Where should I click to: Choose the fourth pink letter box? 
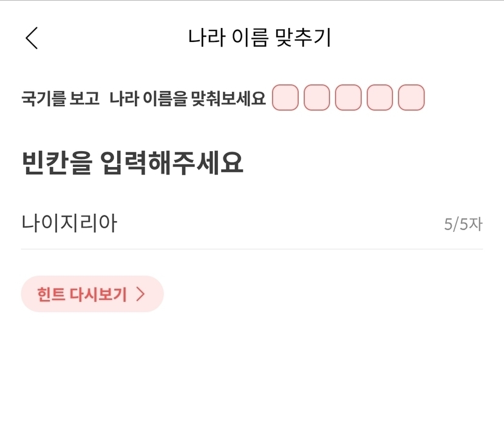point(380,97)
